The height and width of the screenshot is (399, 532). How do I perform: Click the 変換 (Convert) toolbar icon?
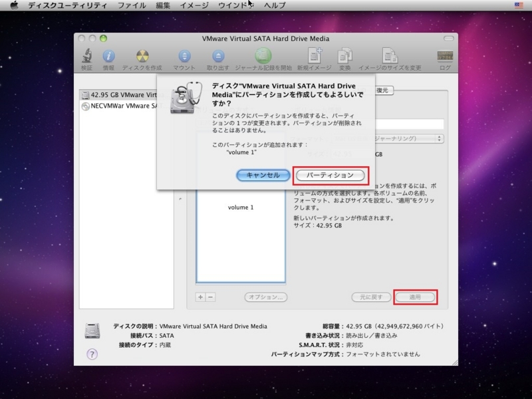[x=344, y=55]
